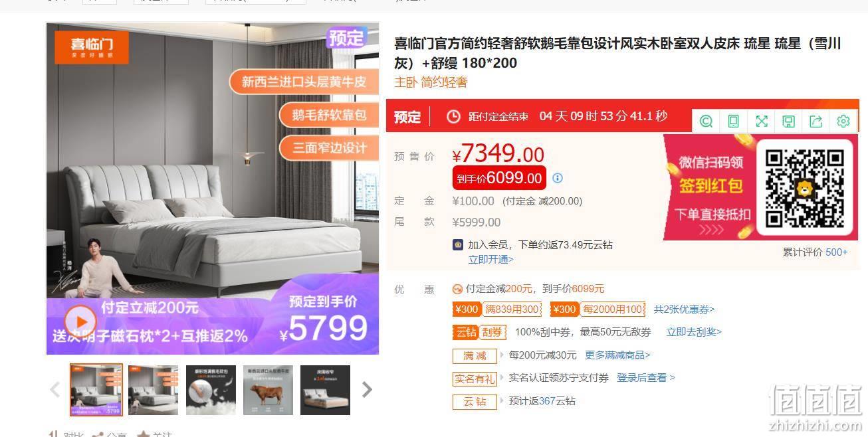Select the goose feather cushion thumbnail

211,390
